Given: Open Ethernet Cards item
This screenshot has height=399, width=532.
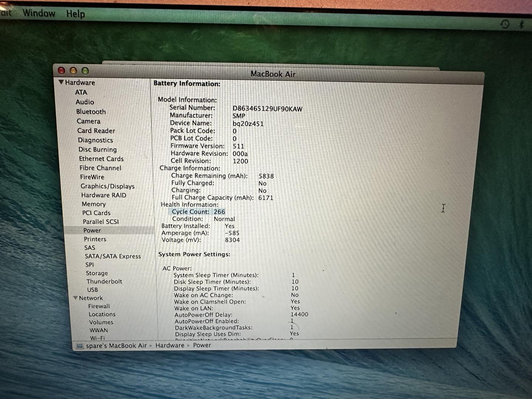Looking at the screenshot, I should [101, 158].
